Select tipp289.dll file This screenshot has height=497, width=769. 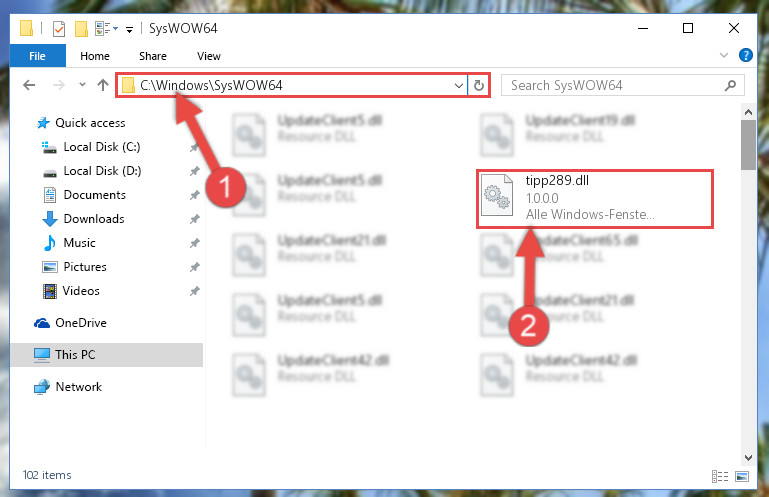(594, 199)
